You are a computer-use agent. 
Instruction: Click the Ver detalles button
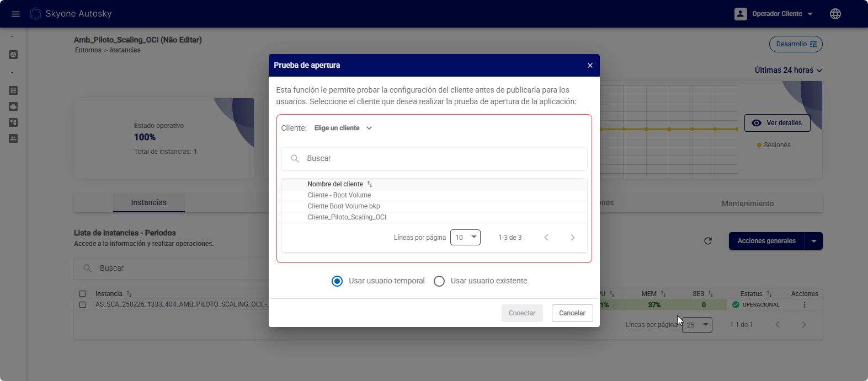[x=777, y=123]
